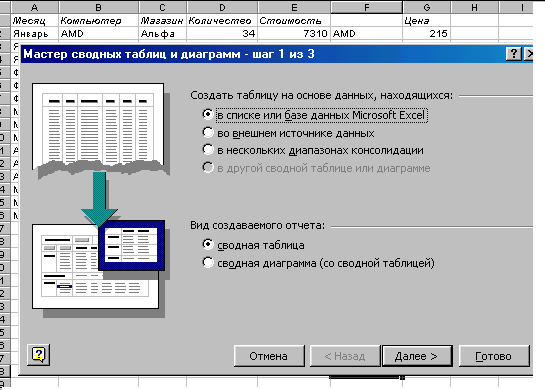The image size is (545, 390).
Task: Click the cell with value 215
Action: coord(426,34)
